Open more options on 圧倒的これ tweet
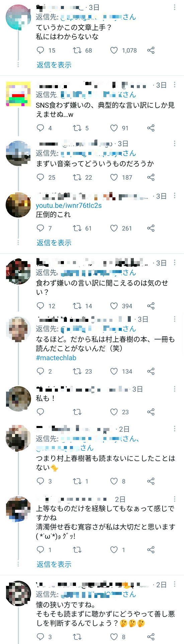 (175, 196)
